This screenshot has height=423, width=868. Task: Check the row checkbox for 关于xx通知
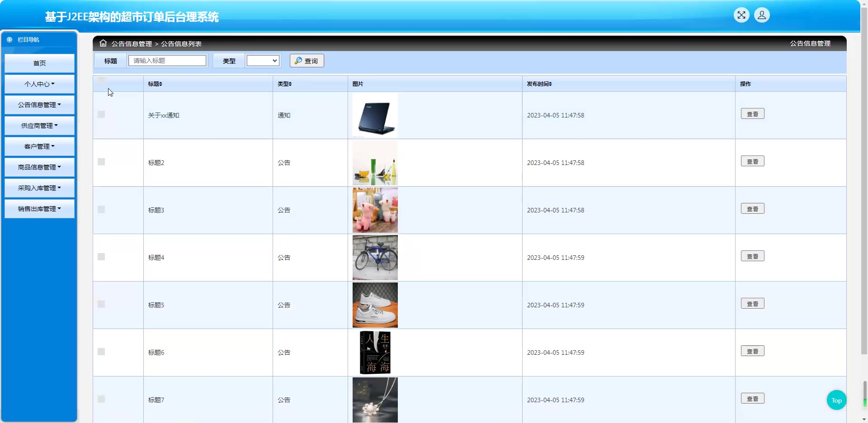(101, 114)
